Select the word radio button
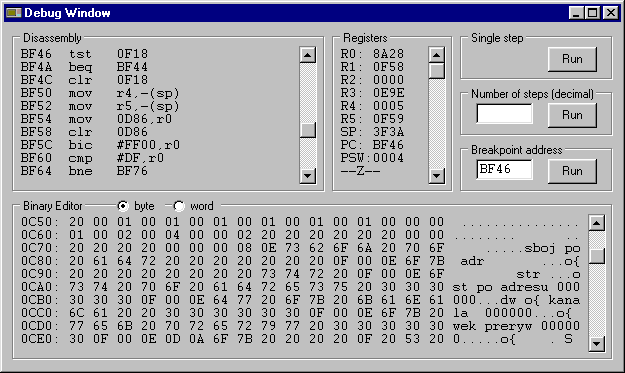625x373 pixels. click(x=179, y=206)
